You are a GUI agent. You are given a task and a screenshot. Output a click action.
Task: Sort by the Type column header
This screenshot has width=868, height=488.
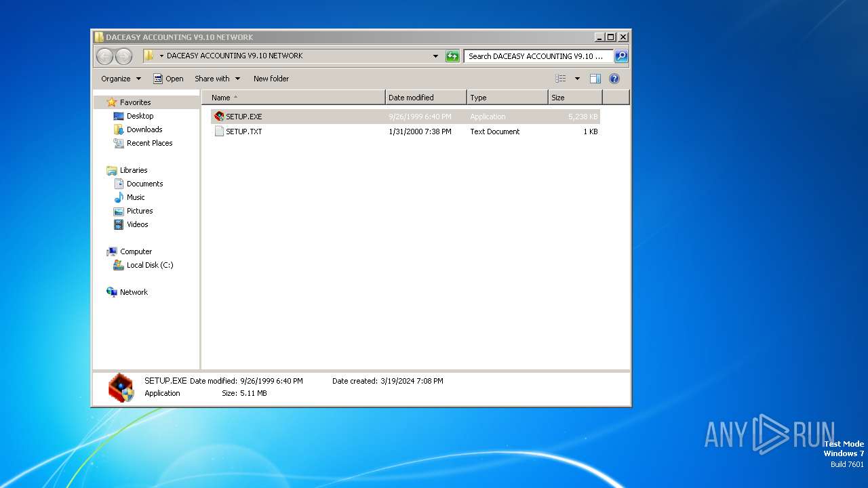507,98
